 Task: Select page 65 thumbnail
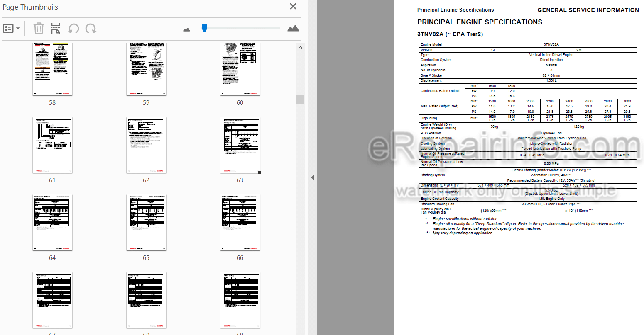coord(146,223)
